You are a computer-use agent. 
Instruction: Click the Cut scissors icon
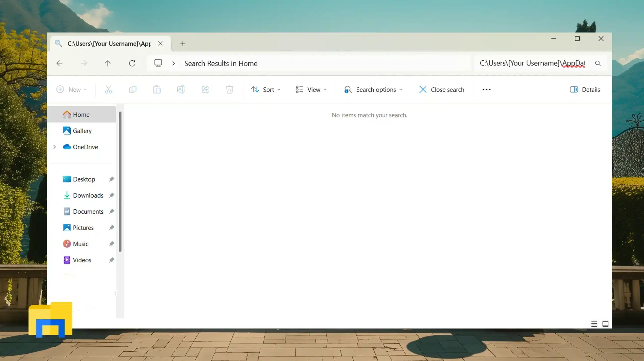[108, 90]
